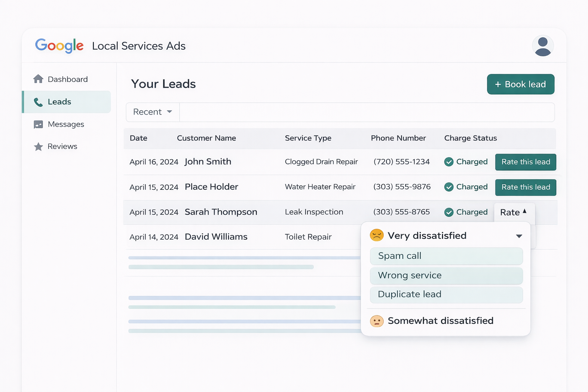Open Reviews using the star icon
This screenshot has width=588, height=392.
click(x=38, y=146)
